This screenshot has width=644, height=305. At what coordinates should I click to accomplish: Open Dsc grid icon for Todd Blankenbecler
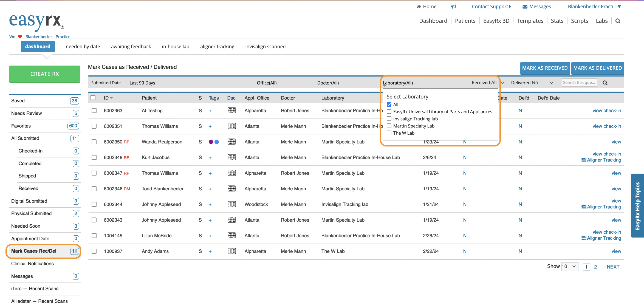click(232, 189)
